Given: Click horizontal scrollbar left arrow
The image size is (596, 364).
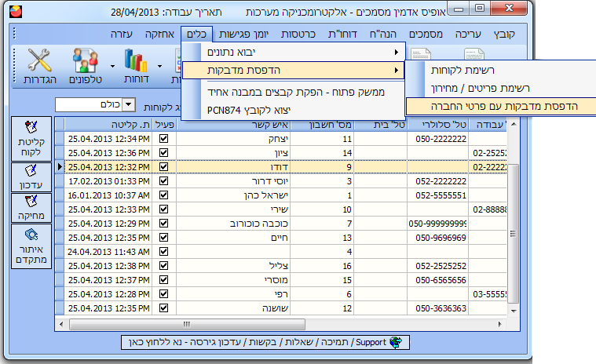Looking at the screenshot, I should click(61, 324).
